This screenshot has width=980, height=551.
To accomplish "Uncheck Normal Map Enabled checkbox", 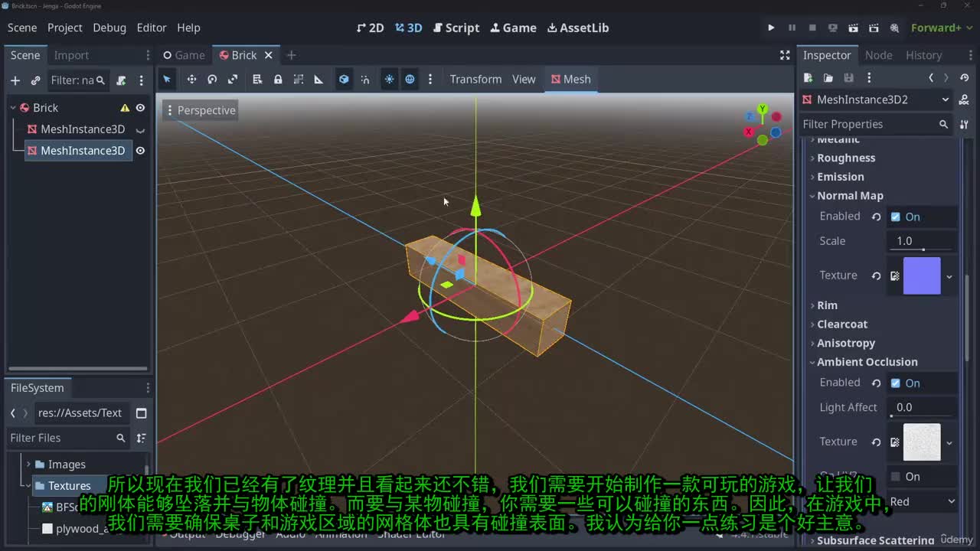I will coord(895,217).
